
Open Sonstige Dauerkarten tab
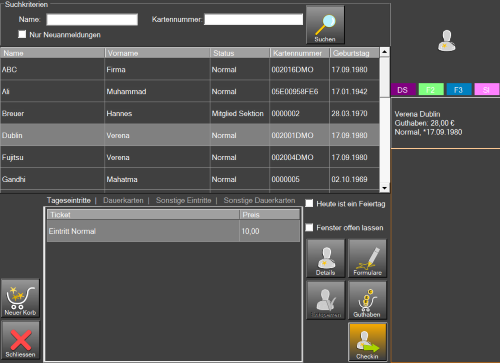259,200
